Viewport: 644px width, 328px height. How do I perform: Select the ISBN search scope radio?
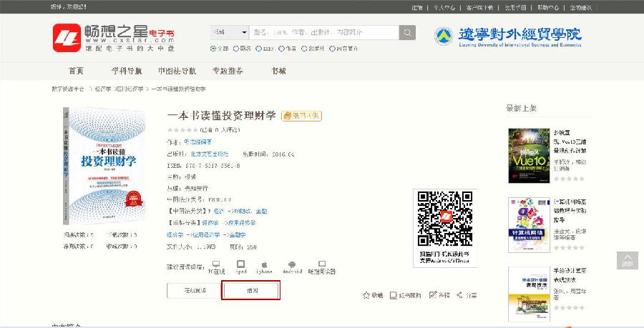259,49
